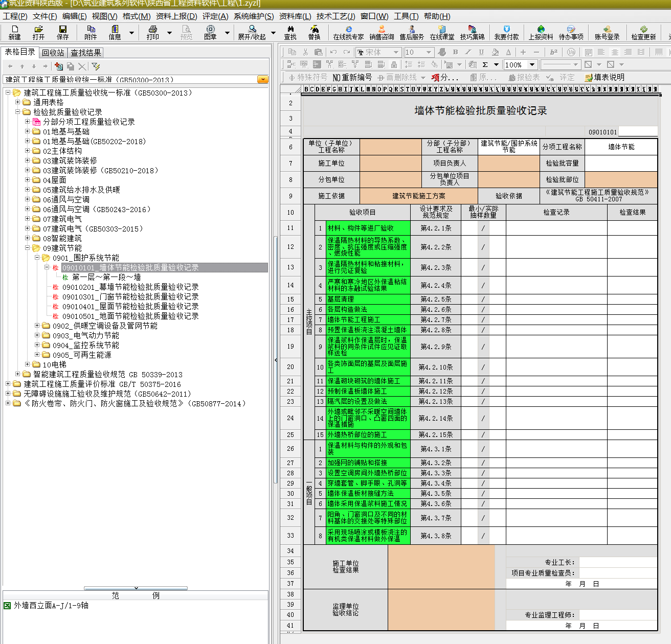Click the 上报资料 upload data icon
This screenshot has width=671, height=644.
541,33
